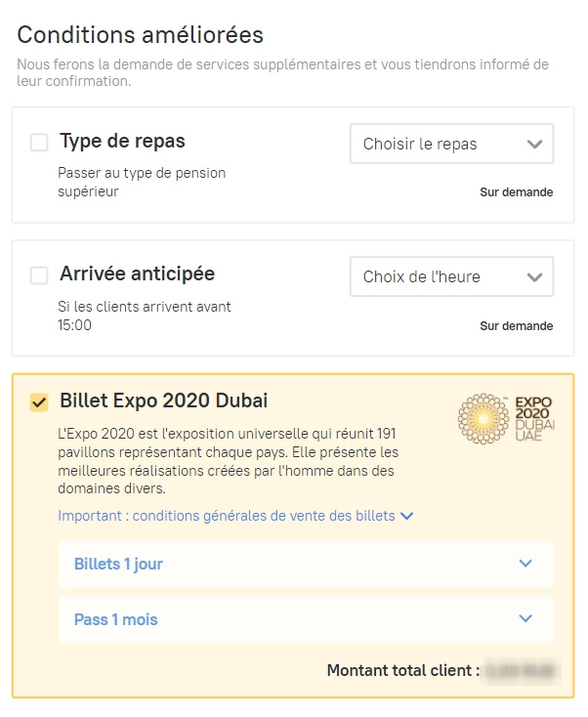Uncheck the Billet Expo 2020 Dubai checkbox
588x717 pixels.
(x=39, y=402)
